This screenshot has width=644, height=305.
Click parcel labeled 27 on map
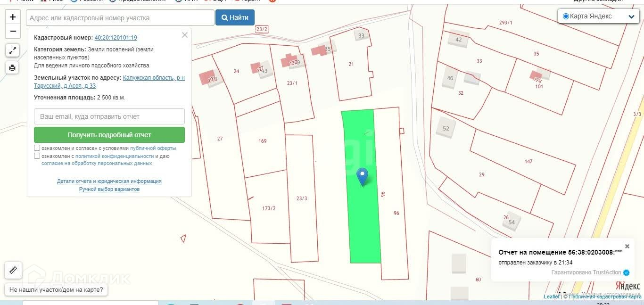coord(220,139)
